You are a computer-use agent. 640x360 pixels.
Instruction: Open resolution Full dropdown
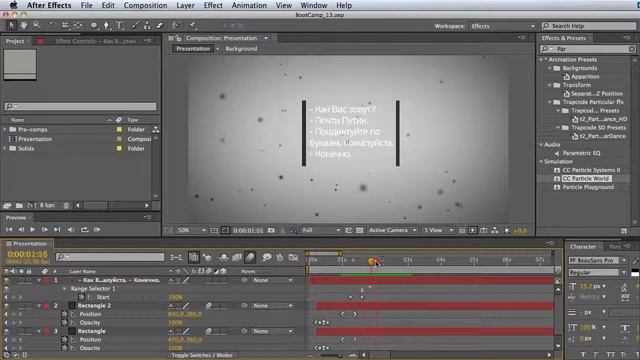pos(321,231)
